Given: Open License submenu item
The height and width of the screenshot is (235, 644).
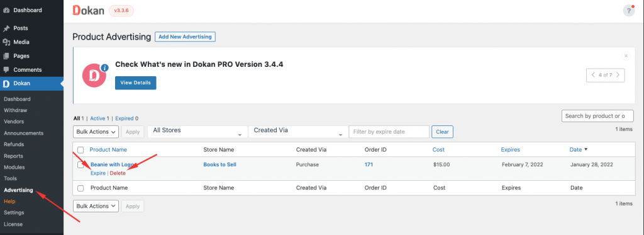Looking at the screenshot, I should click(13, 224).
